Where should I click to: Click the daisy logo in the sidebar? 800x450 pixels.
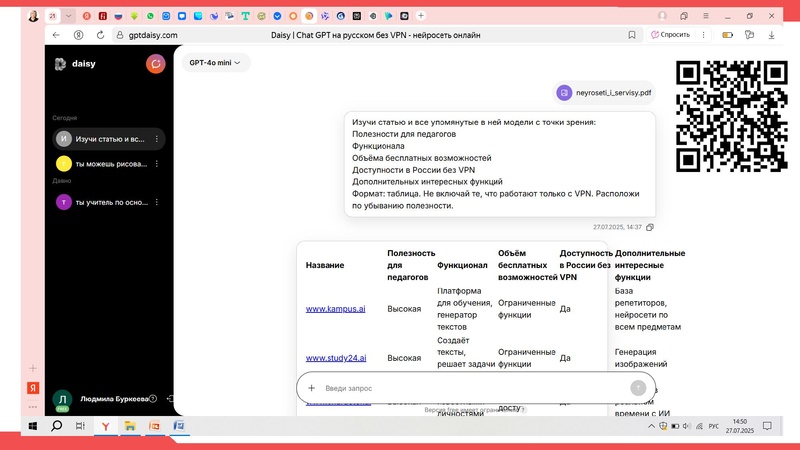pos(75,64)
